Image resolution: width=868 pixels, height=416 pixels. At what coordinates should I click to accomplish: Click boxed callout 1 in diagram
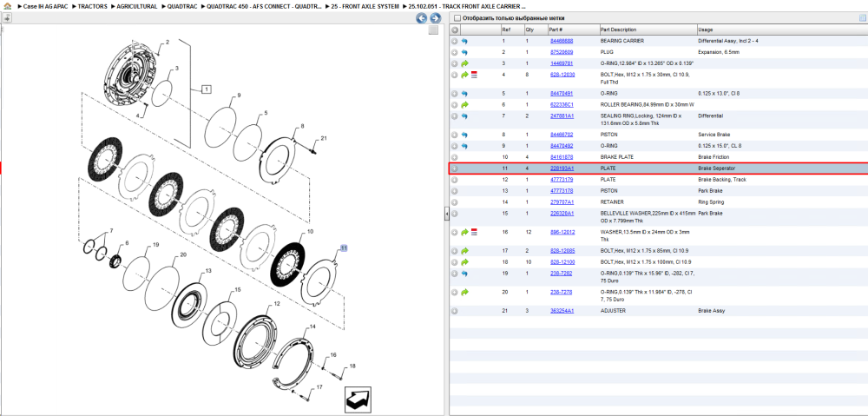click(x=206, y=89)
